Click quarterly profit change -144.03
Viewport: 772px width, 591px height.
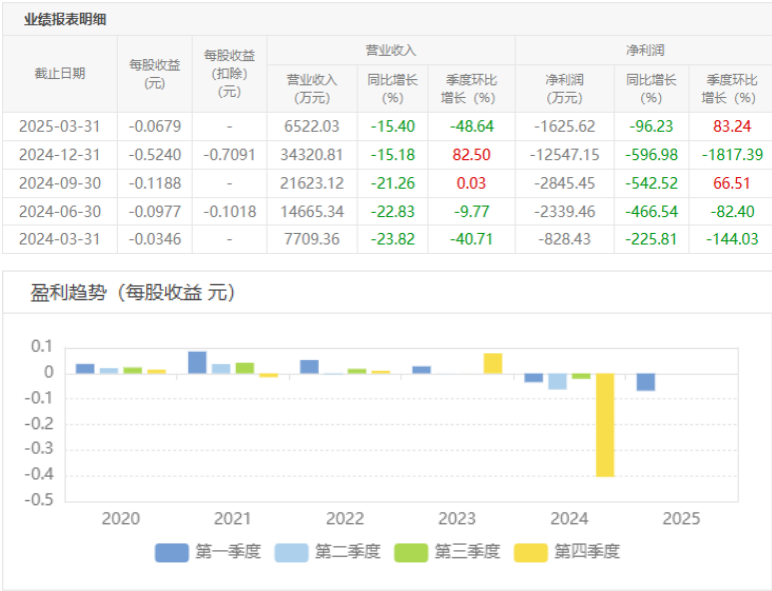click(x=732, y=239)
